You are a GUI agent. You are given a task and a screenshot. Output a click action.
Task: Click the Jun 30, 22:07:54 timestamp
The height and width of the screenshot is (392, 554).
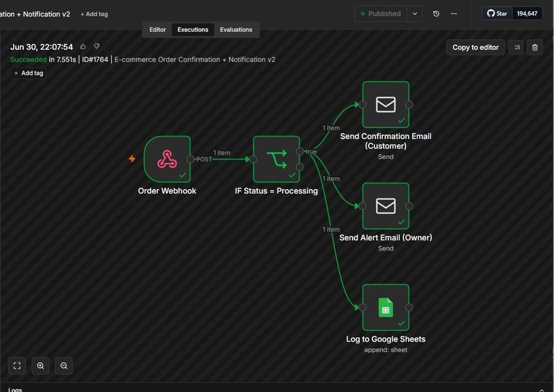point(41,47)
